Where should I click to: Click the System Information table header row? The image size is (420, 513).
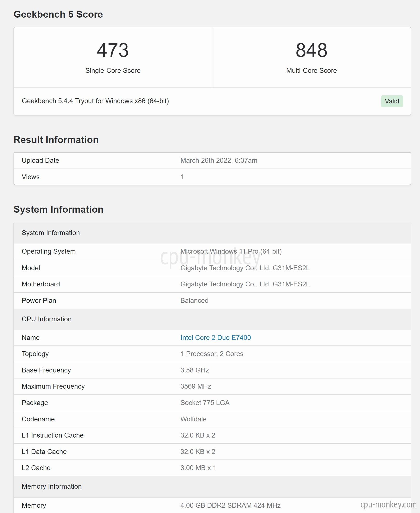(x=212, y=233)
